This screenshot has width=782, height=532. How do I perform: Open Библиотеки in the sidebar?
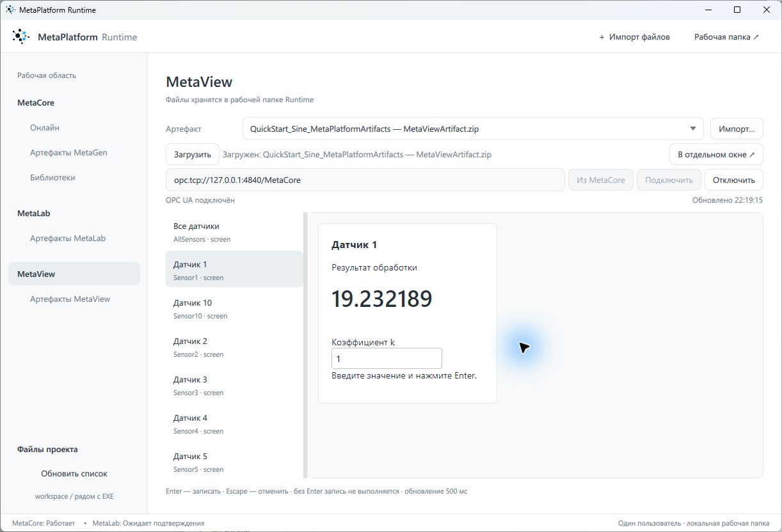(52, 178)
